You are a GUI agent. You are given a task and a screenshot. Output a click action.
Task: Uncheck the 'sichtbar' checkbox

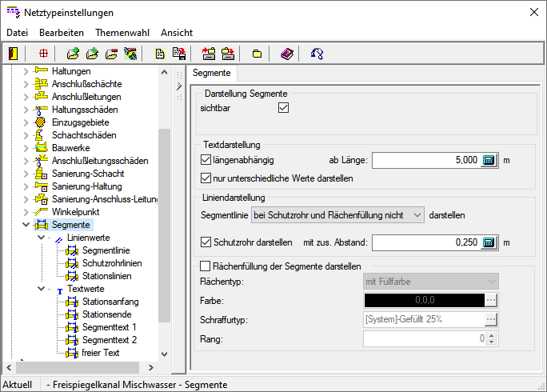tap(283, 108)
